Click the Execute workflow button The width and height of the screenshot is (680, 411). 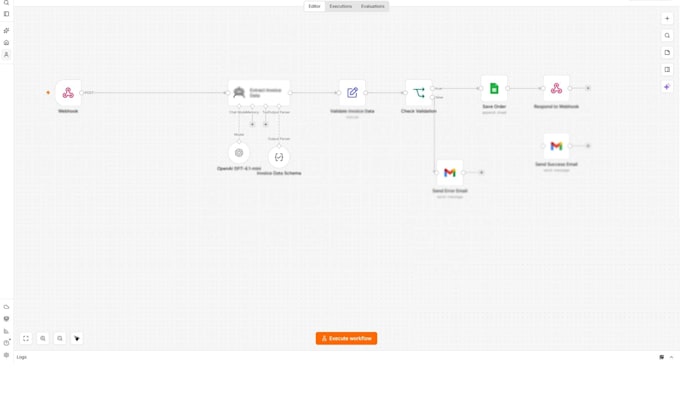tap(347, 339)
